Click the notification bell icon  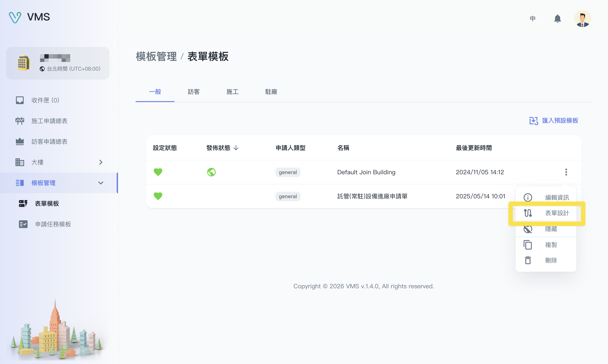click(x=557, y=19)
